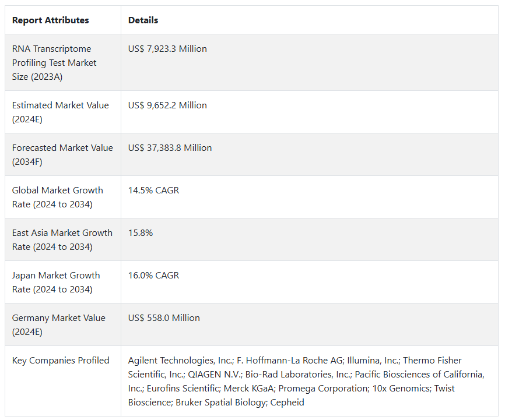Select the Key Companies Profiled label
Image resolution: width=505 pixels, height=420 pixels.
(61, 361)
